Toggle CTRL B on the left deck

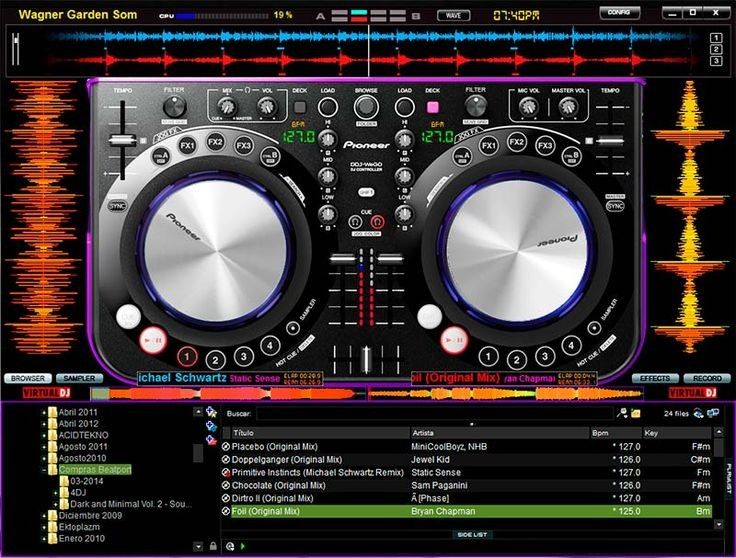point(270,156)
